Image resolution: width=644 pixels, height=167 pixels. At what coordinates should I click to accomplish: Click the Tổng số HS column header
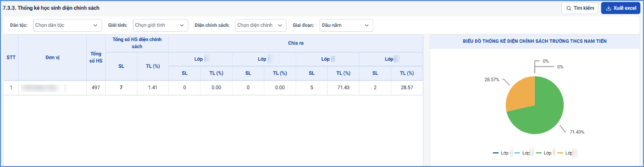click(96, 58)
